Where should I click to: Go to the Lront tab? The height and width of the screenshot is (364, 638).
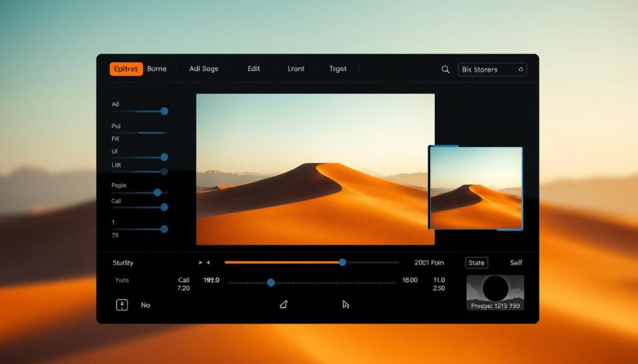pos(296,69)
